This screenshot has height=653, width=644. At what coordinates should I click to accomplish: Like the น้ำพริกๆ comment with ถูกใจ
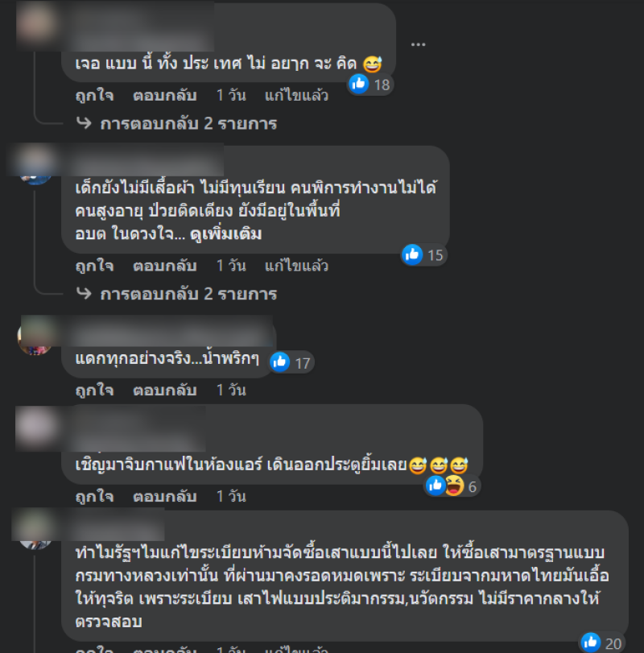(x=94, y=391)
